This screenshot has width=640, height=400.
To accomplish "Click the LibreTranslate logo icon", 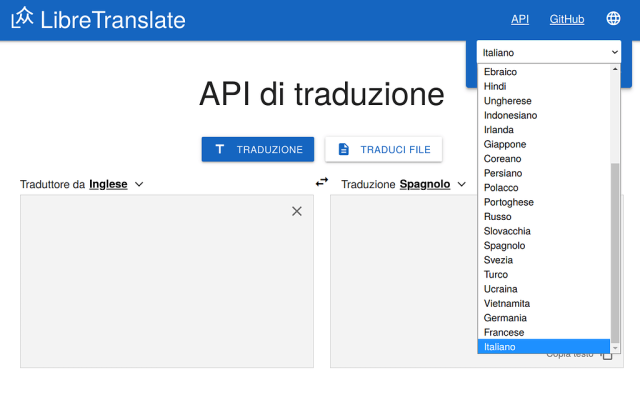I will pyautogui.click(x=22, y=18).
